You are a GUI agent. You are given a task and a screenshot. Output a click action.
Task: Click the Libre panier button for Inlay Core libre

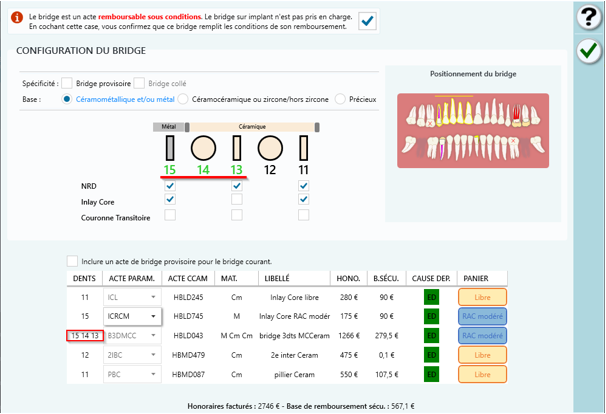point(482,297)
